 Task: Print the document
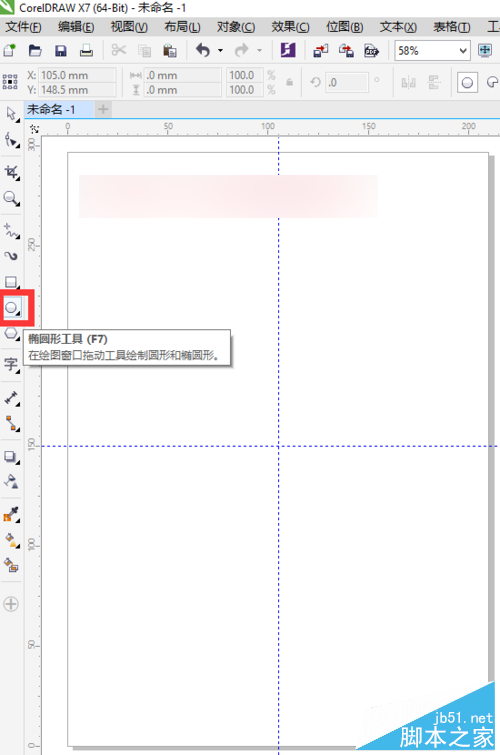pos(86,51)
